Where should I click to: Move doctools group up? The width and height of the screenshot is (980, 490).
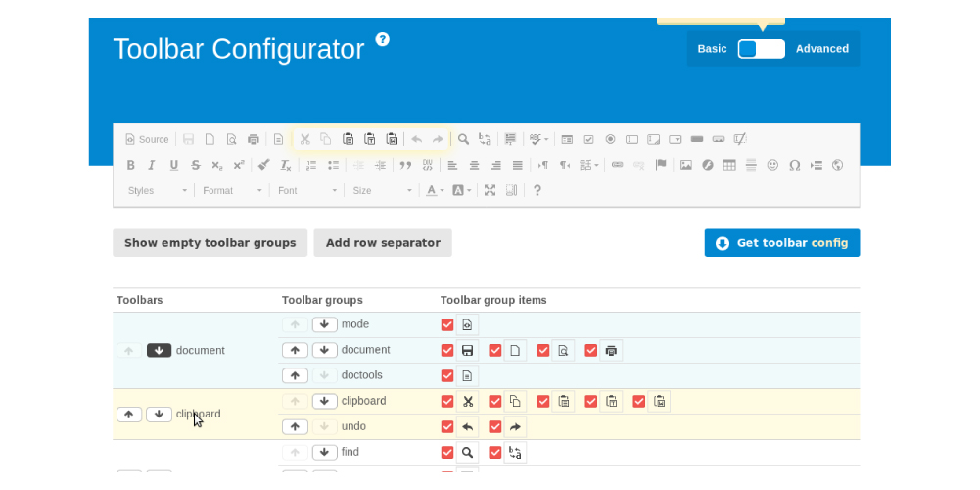tap(295, 375)
